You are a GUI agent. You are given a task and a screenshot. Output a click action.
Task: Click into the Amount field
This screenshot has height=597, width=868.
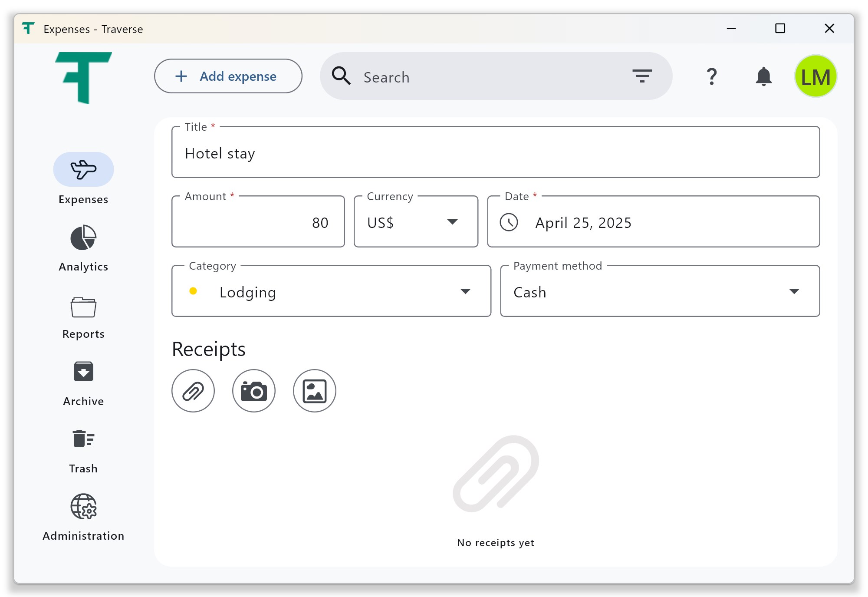(258, 221)
